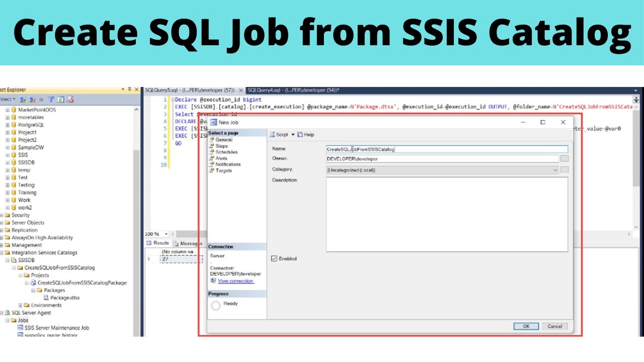Select the Steps page
The height and width of the screenshot is (362, 644).
click(221, 146)
